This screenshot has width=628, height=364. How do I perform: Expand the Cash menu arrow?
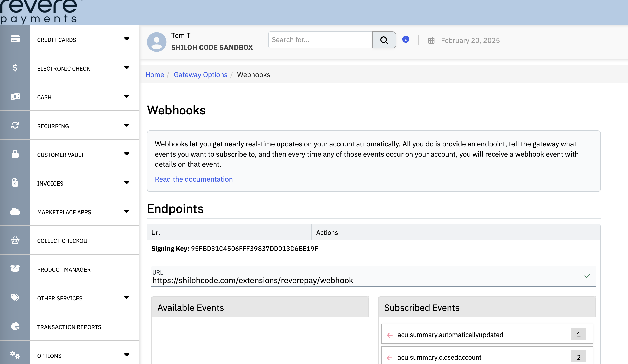tap(127, 96)
